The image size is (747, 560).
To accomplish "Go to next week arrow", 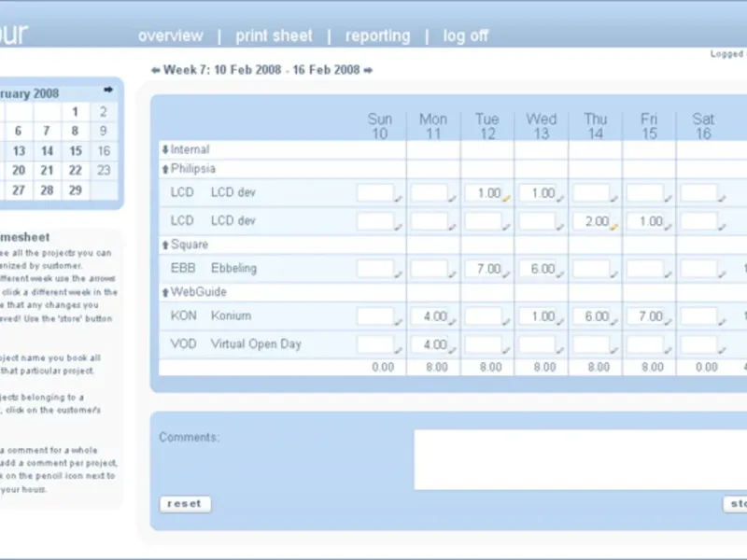I will [368, 71].
